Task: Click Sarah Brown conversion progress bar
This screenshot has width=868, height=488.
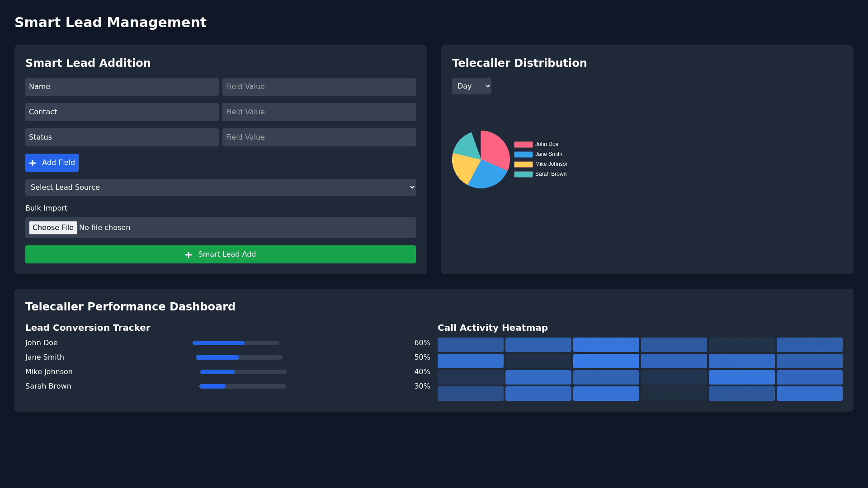Action: point(242,386)
